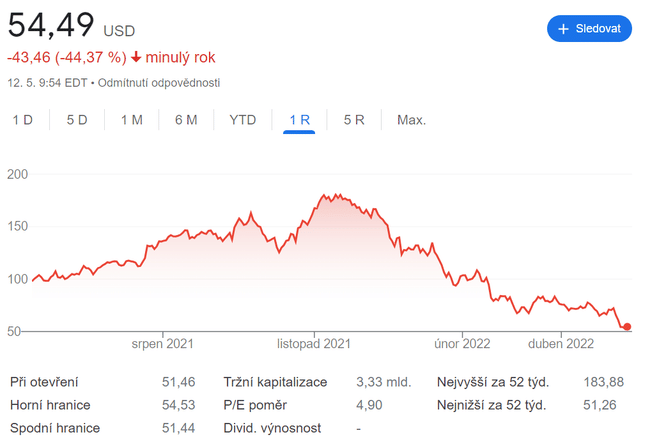Select the active 1 R tab
Image resolution: width=650 pixels, height=440 pixels.
tap(299, 120)
